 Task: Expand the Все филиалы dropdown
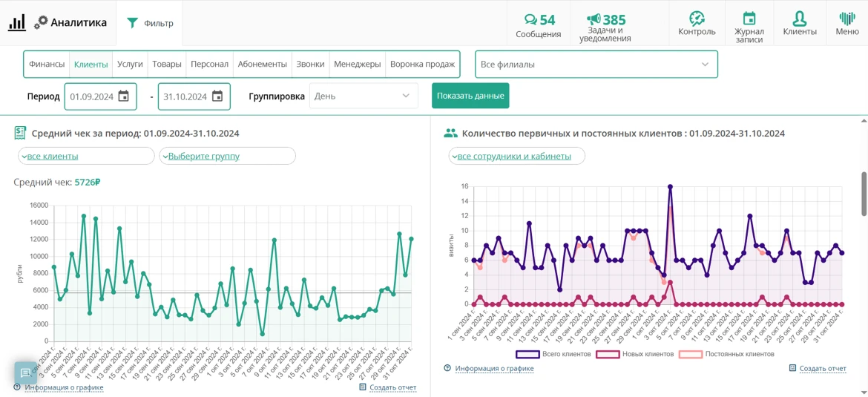596,65
